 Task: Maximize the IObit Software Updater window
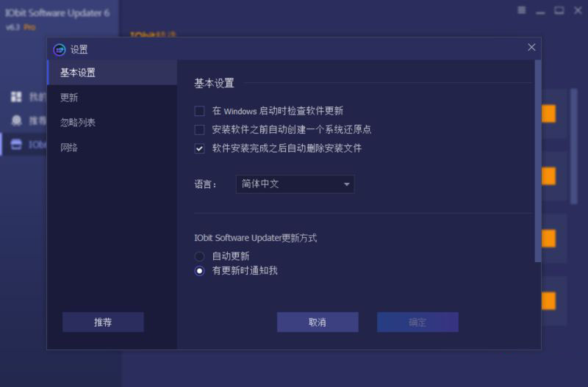click(559, 10)
